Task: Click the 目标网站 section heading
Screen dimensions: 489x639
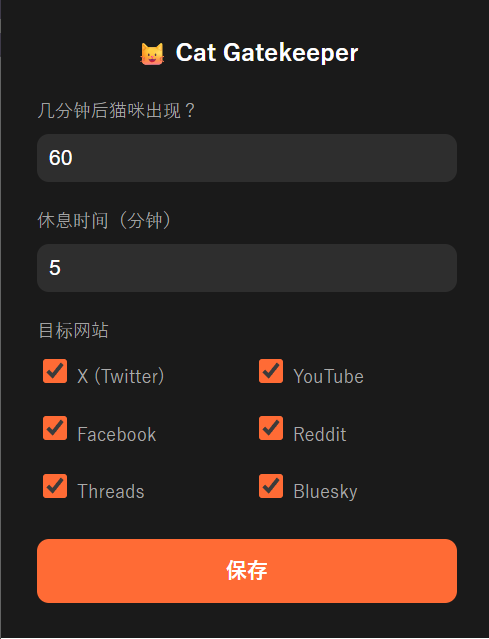Action: (73, 330)
